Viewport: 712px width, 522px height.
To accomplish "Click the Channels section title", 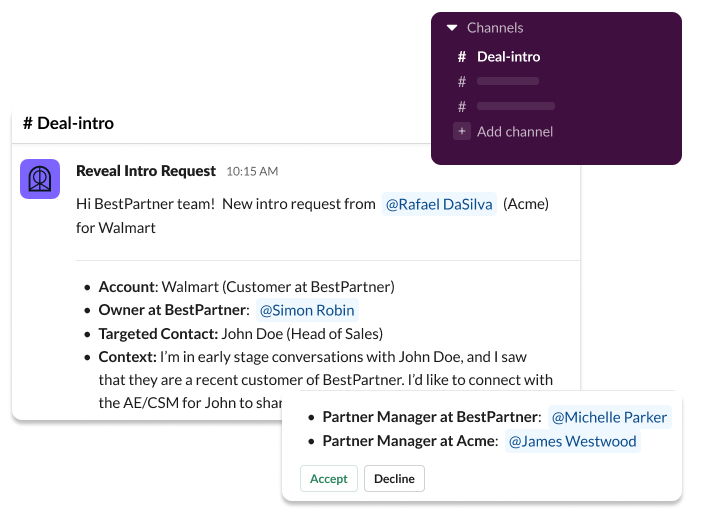I will [495, 28].
